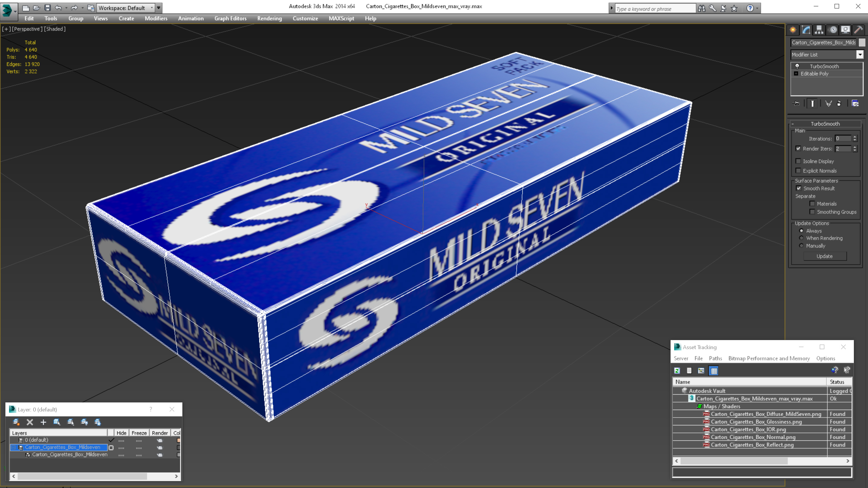Click the Save File floppy disk icon
The height and width of the screenshot is (488, 868).
(x=48, y=8)
